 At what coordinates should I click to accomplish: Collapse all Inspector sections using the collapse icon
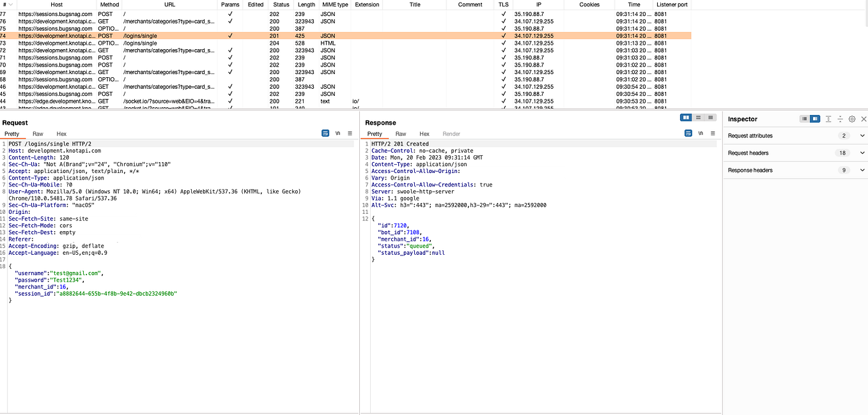coord(829,119)
